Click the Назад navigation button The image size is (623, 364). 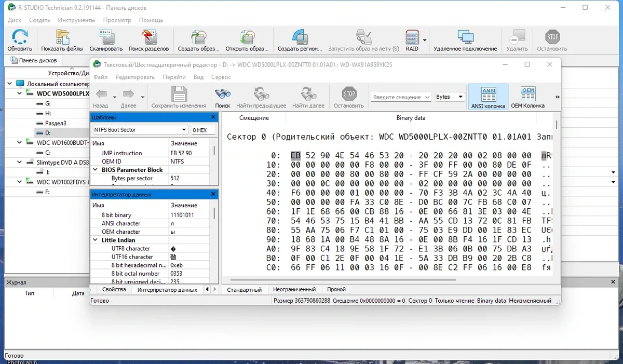pyautogui.click(x=101, y=97)
